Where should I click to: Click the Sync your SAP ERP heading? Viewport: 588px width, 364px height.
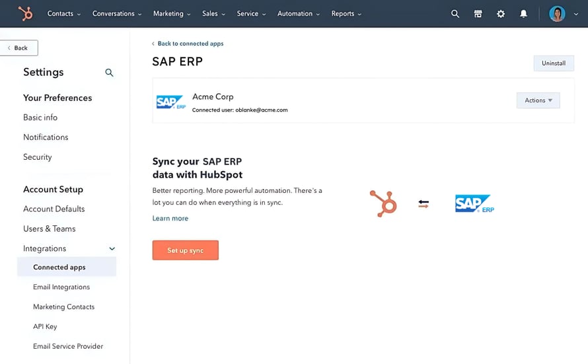click(x=198, y=168)
